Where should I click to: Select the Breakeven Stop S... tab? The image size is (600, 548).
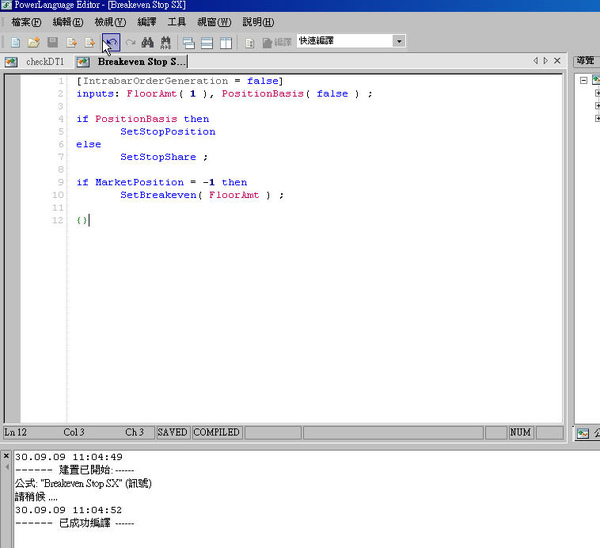[x=141, y=62]
